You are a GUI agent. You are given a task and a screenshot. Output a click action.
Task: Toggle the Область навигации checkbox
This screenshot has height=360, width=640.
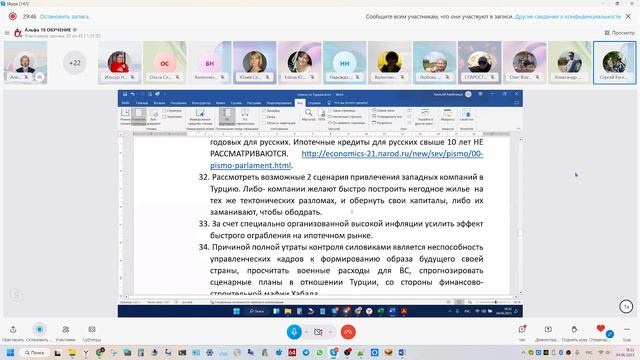[279, 123]
